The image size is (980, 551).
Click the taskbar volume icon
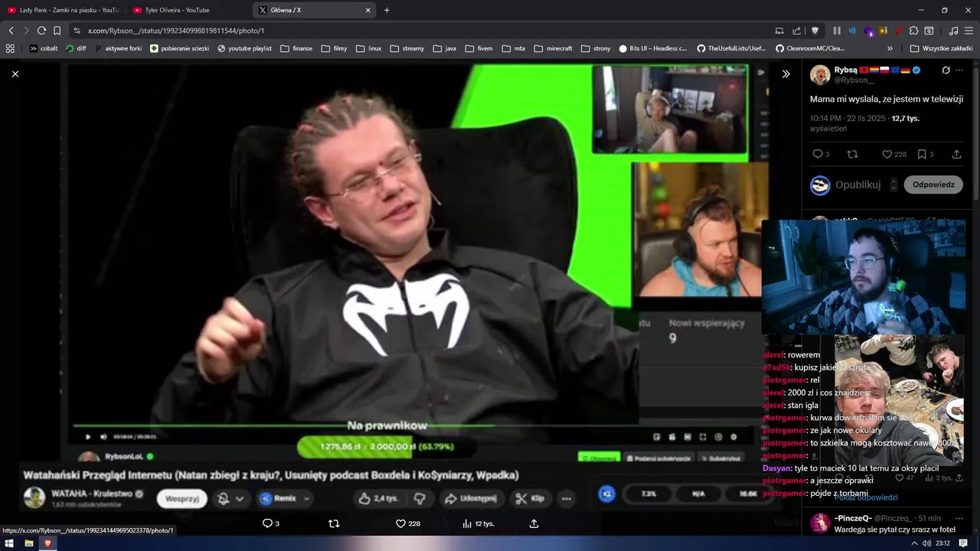926,543
